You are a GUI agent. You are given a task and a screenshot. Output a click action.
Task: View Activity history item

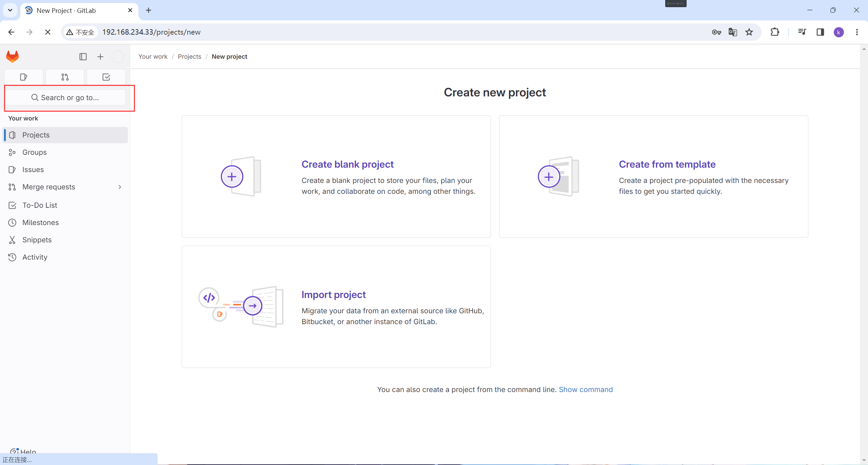pyautogui.click(x=35, y=257)
